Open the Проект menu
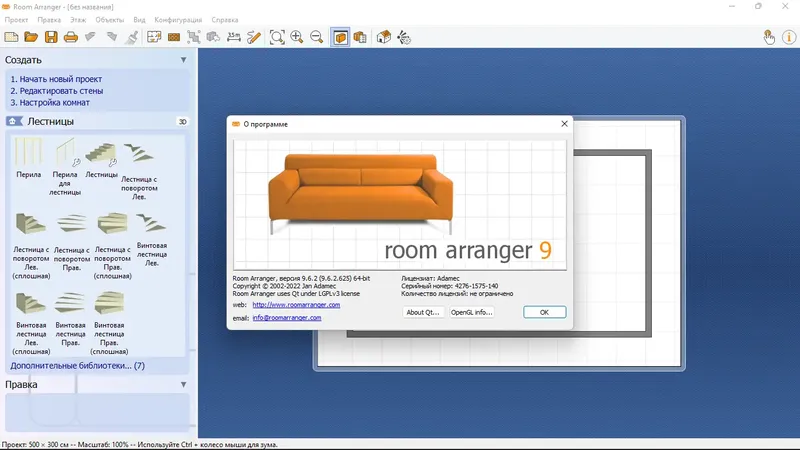This screenshot has height=450, width=800. pyautogui.click(x=16, y=20)
